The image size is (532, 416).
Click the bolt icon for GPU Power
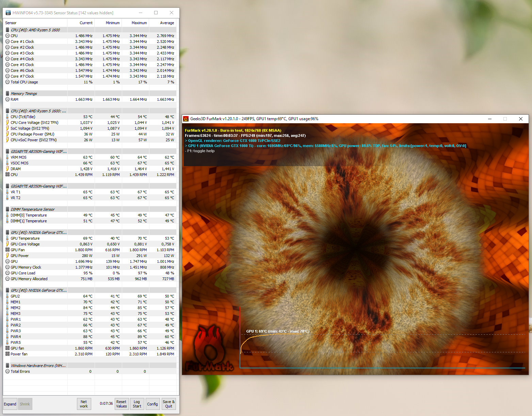(7, 256)
